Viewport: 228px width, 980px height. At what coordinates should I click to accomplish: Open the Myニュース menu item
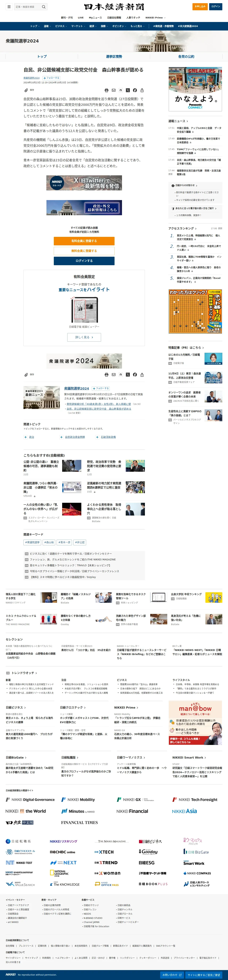click(x=95, y=18)
